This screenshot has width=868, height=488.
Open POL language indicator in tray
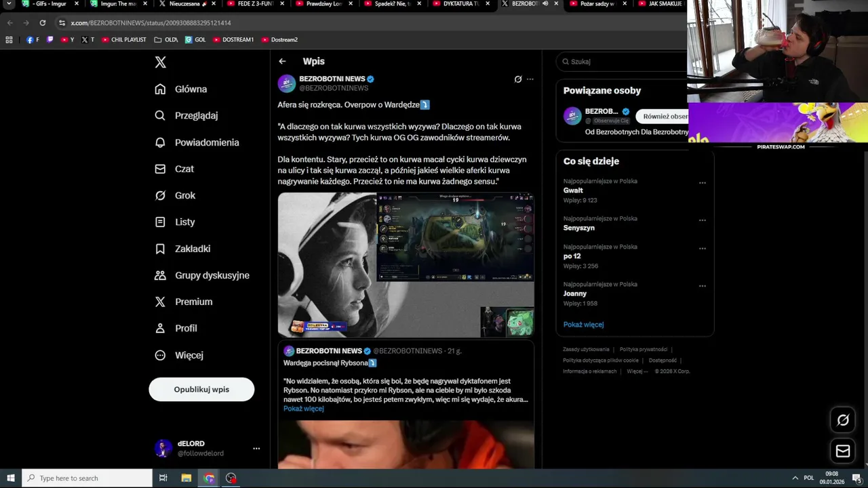(808, 478)
